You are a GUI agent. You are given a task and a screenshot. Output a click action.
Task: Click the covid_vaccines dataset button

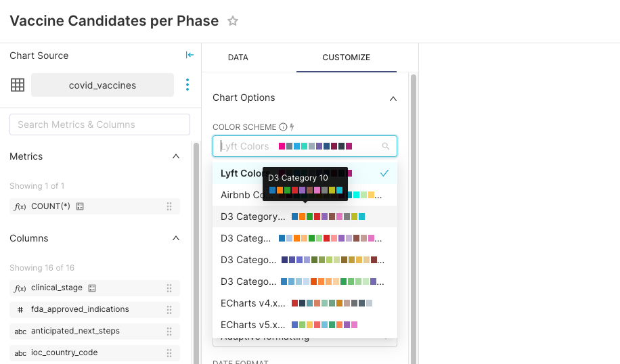102,85
